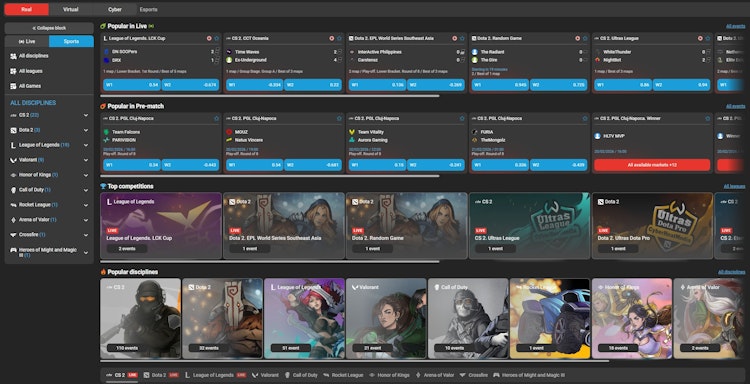750x384 pixels.
Task: Click the HLTV MVP avatar icon
Action: tap(597, 136)
